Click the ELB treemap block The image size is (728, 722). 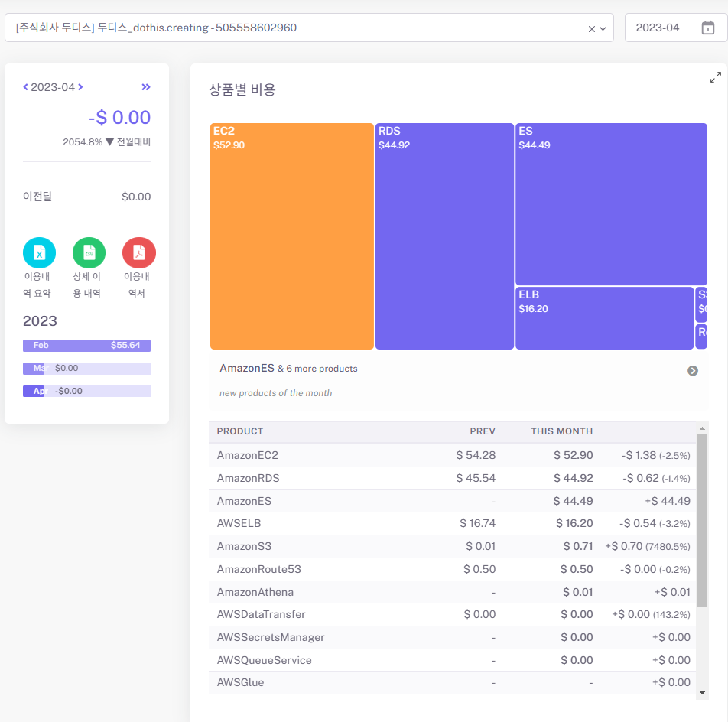(x=604, y=318)
